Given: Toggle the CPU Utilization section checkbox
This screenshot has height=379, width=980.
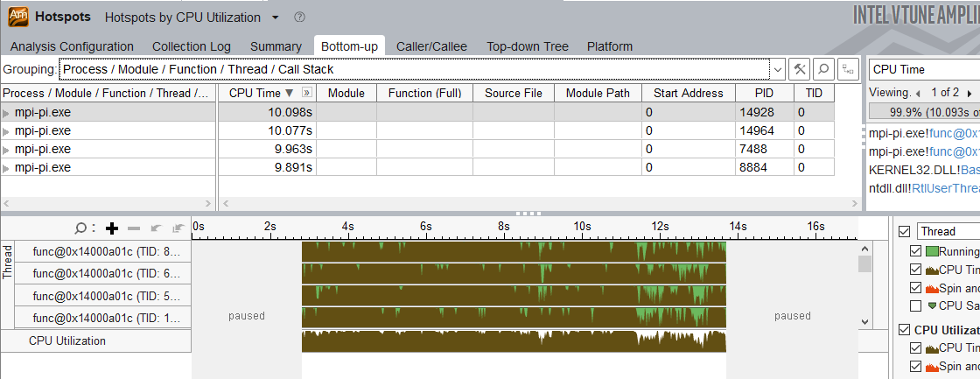Looking at the screenshot, I should tap(904, 330).
